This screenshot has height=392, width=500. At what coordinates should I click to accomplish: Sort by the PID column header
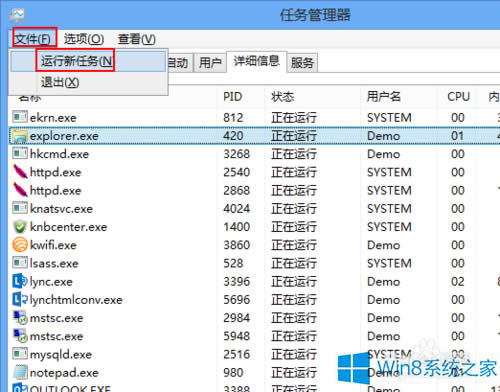click(232, 97)
